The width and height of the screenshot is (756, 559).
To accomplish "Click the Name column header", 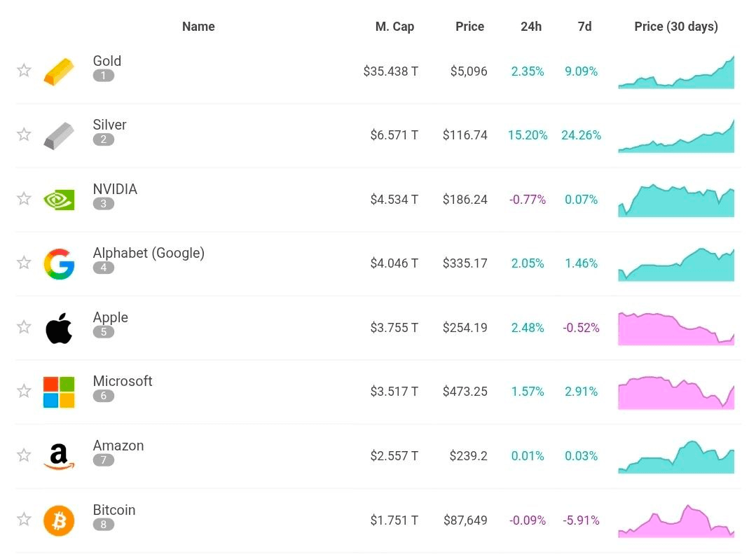I will [x=198, y=27].
